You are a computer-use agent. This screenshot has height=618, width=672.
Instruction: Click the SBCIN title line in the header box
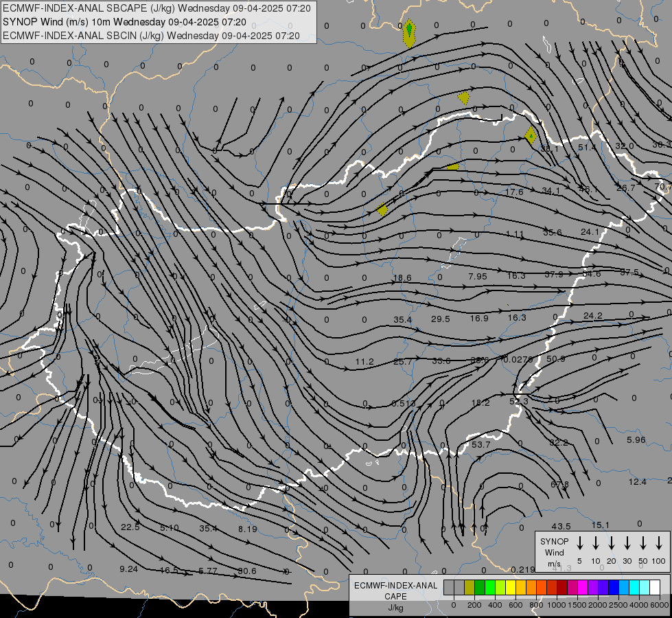point(151,36)
